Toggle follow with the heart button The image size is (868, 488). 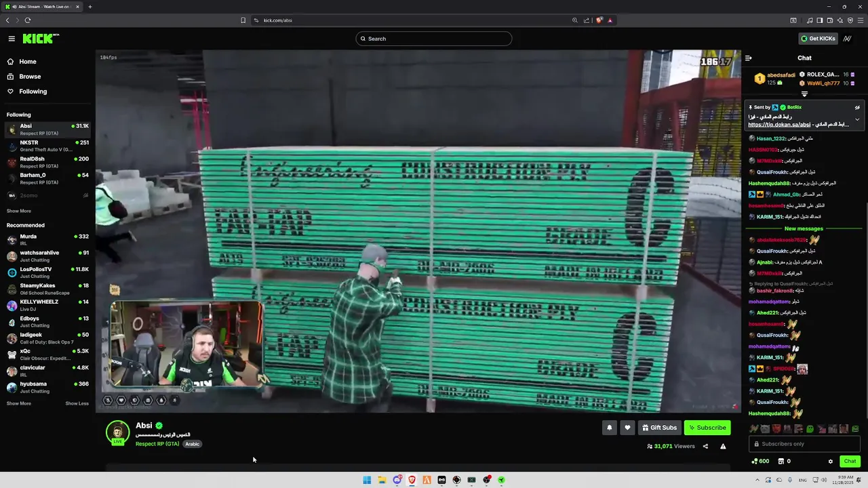(627, 428)
